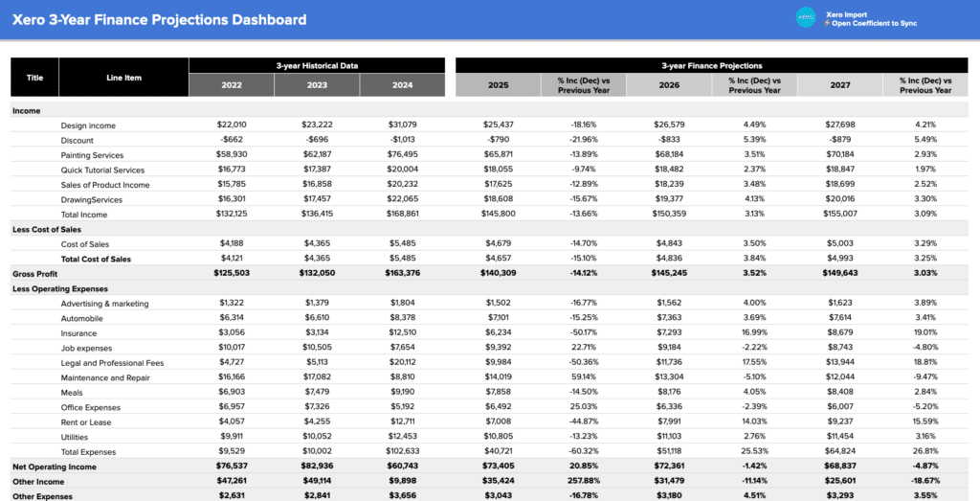Screen dimensions: 980x501
Task: Select the Other Expenses row label
Action: [42, 496]
